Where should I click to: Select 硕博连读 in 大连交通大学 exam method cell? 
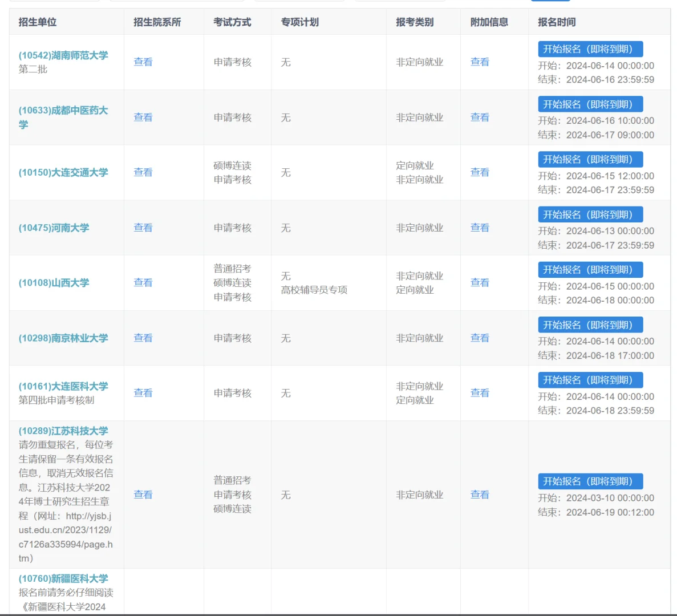click(232, 165)
